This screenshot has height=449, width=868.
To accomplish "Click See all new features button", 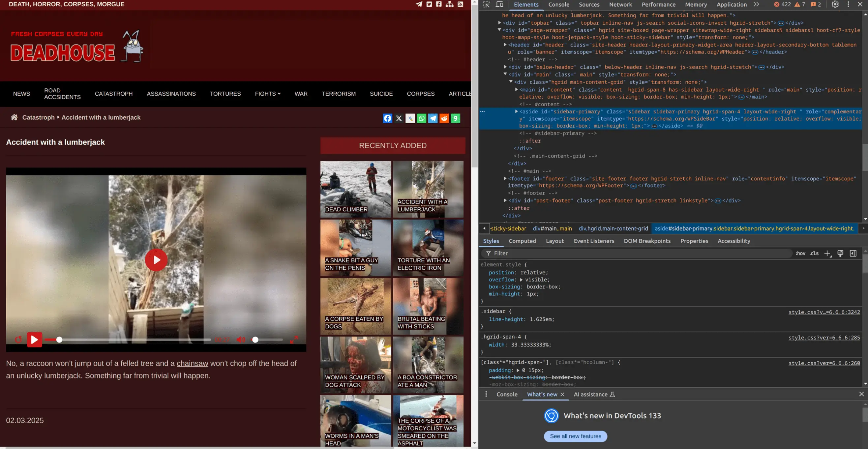I will (x=575, y=436).
